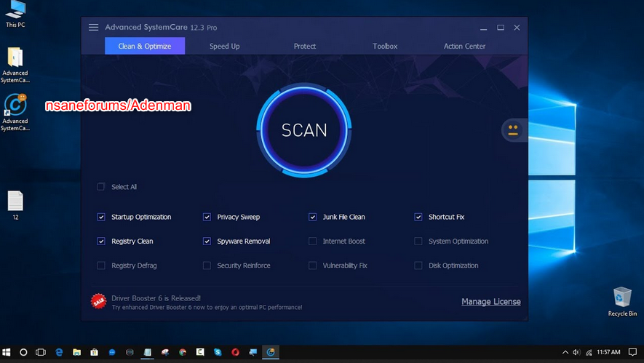Image resolution: width=644 pixels, height=363 pixels.
Task: Enable Internet Boost checkbox
Action: pyautogui.click(x=313, y=241)
